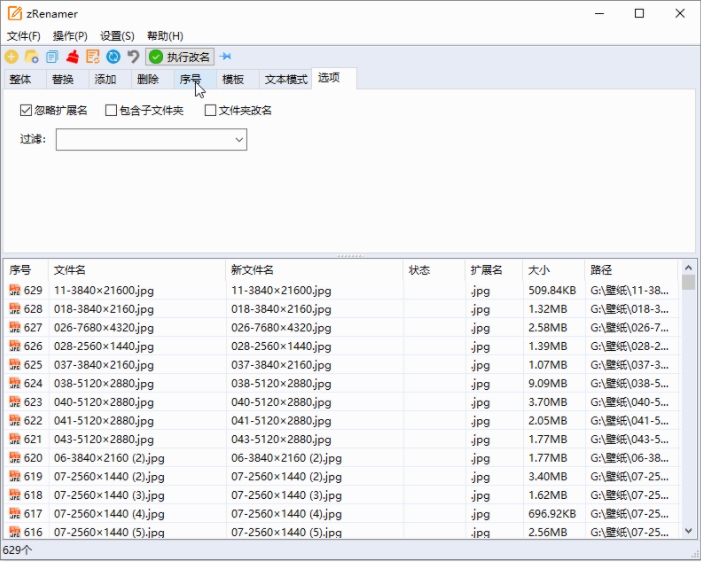Click the file list scrollbar up arrow
Image resolution: width=701 pixels, height=562 pixels.
[x=688, y=268]
